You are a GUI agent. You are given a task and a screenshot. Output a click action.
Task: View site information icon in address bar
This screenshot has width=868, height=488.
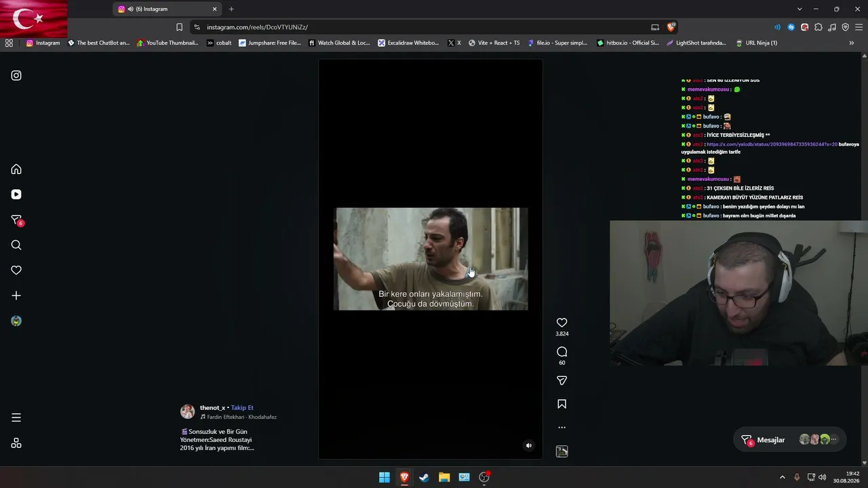[x=197, y=27]
